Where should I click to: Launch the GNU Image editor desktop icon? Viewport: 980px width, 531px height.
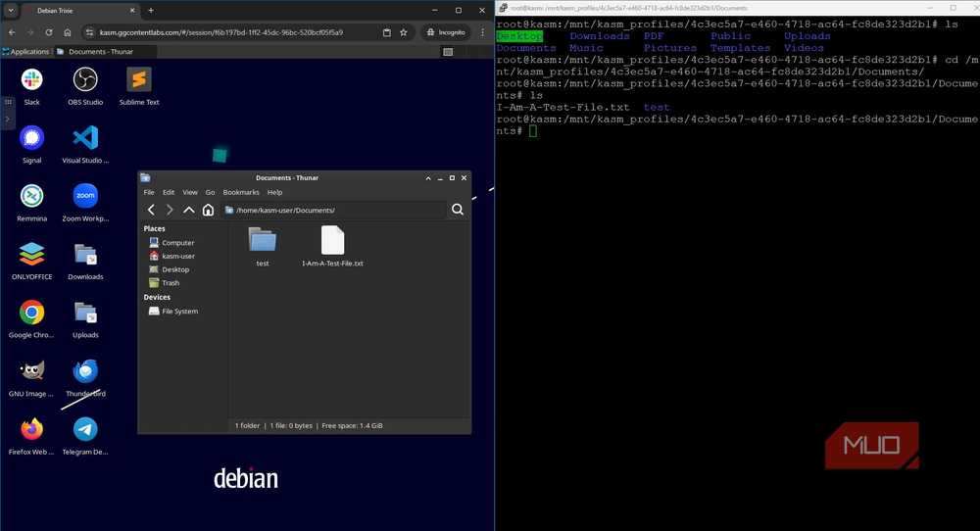32,371
